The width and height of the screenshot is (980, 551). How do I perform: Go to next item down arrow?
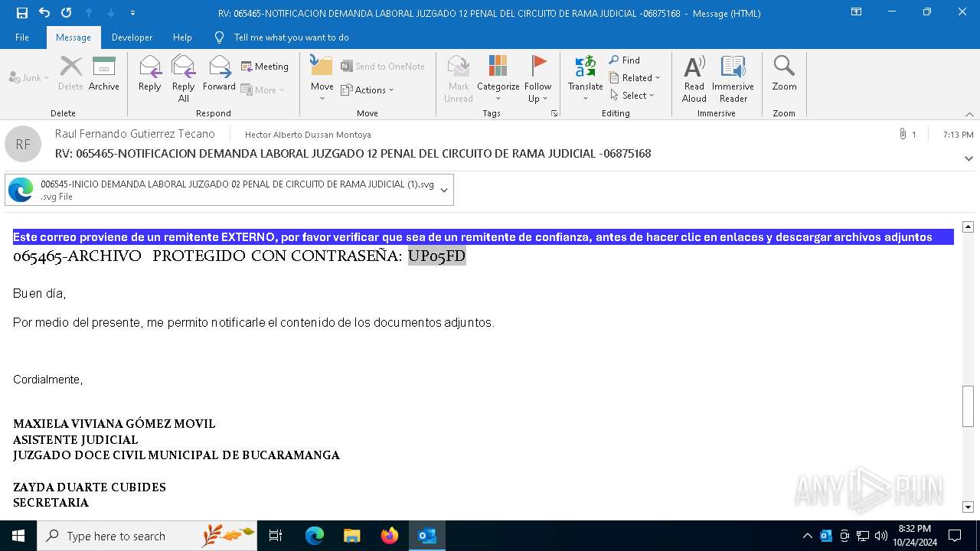111,12
